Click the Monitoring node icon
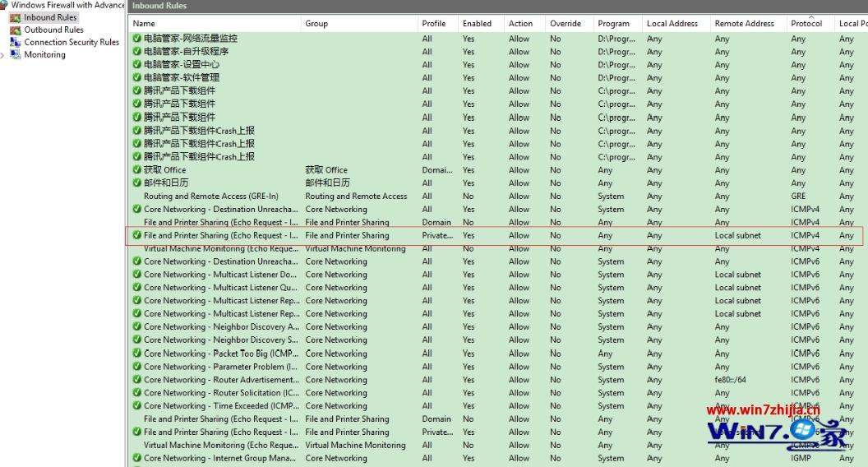 tap(15, 54)
